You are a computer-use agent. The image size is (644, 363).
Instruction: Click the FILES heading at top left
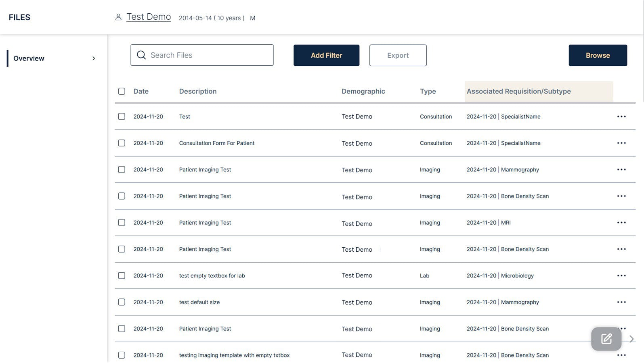(19, 17)
